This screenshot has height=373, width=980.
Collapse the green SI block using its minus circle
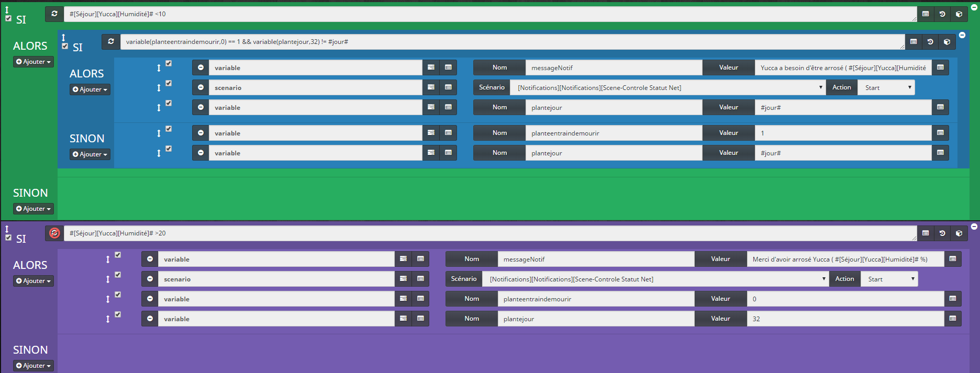click(x=974, y=6)
